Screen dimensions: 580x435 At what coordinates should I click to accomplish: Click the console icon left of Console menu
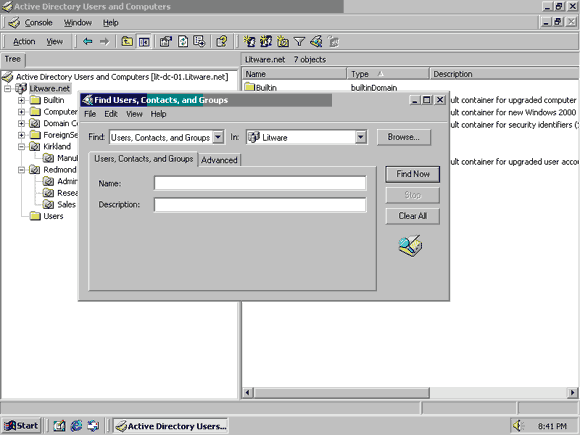coord(14,23)
